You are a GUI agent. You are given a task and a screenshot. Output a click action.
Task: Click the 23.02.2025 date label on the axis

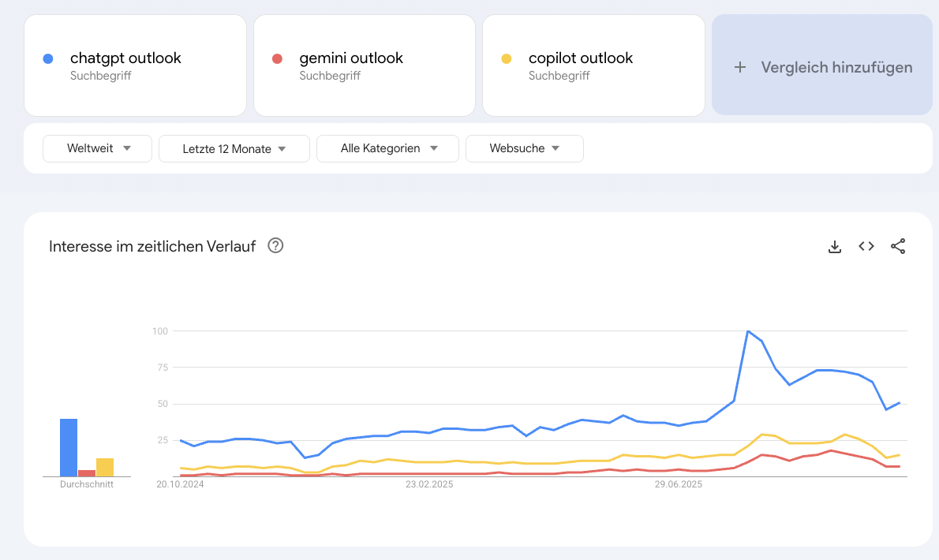tap(429, 485)
